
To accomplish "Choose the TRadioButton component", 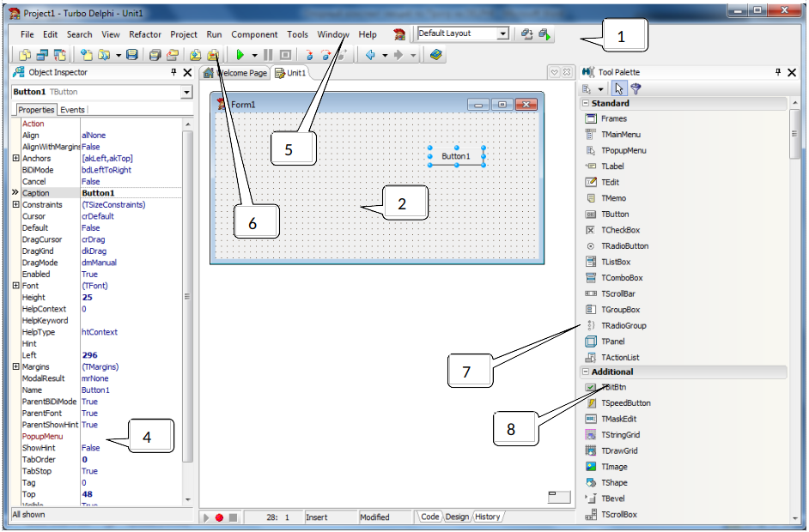I will (x=624, y=245).
